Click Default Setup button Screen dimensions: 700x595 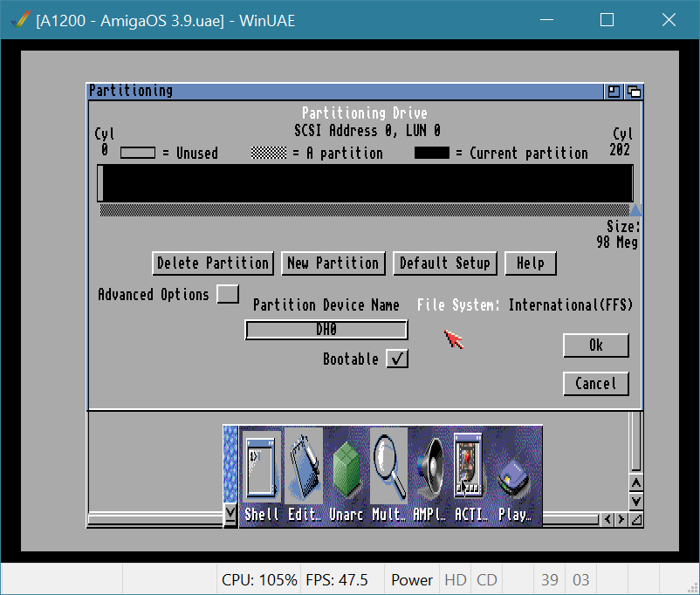click(x=444, y=263)
